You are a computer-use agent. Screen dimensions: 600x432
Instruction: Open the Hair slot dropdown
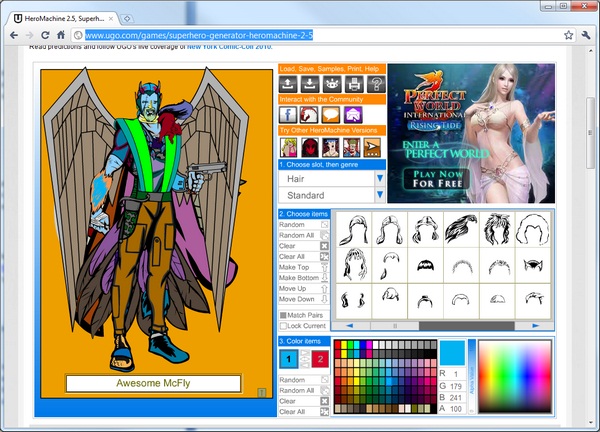pos(380,178)
